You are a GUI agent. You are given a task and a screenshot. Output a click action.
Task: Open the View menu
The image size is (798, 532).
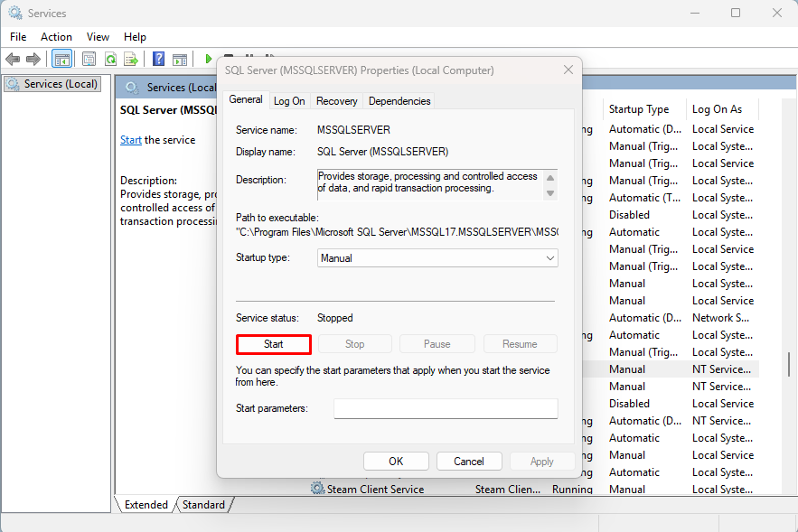[x=98, y=37]
